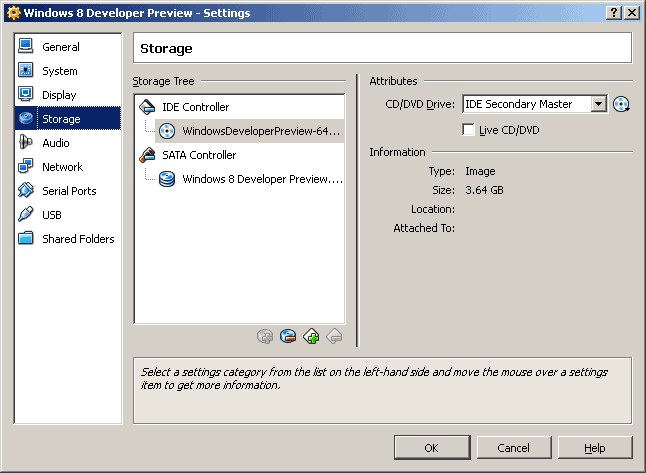Select Windows 8 Developer Preview hard disk
Image resolution: width=646 pixels, height=473 pixels.
pyautogui.click(x=249, y=179)
